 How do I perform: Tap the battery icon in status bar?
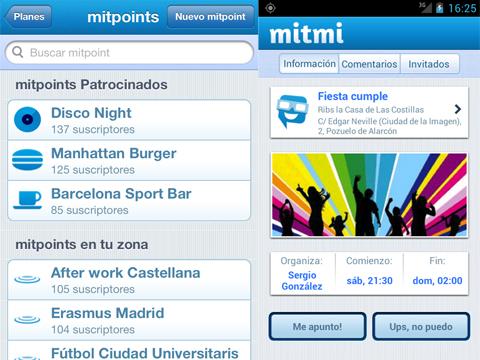440,8
